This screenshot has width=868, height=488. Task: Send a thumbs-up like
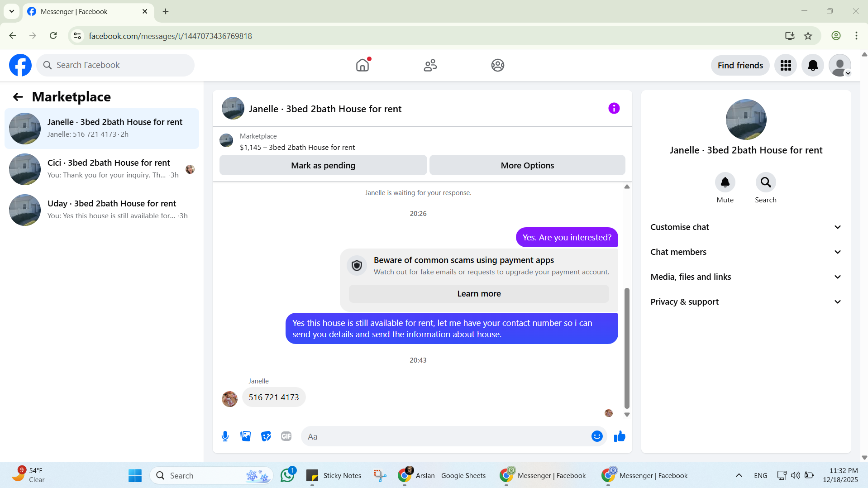620,436
